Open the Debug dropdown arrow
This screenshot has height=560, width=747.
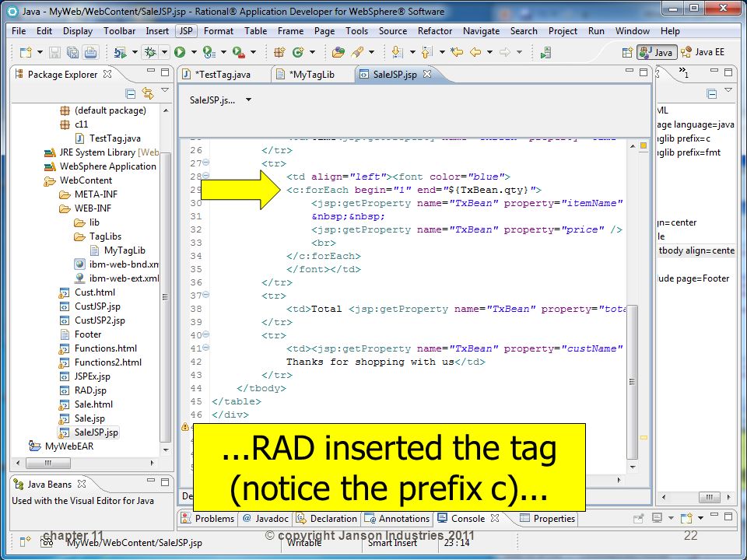[164, 52]
